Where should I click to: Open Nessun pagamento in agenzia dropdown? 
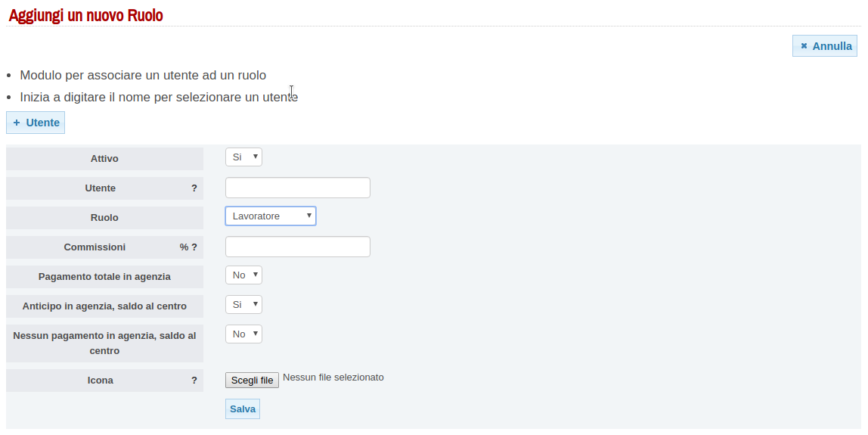(243, 334)
